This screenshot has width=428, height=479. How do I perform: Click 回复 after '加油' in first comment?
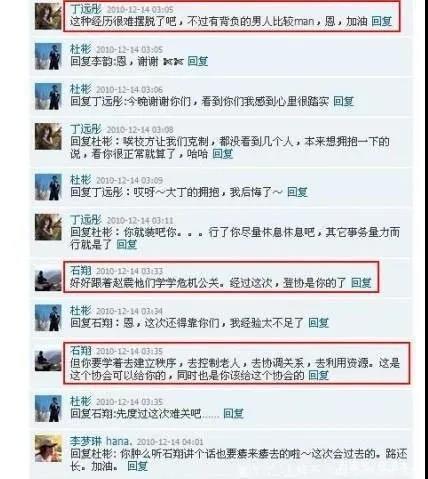[382, 21]
